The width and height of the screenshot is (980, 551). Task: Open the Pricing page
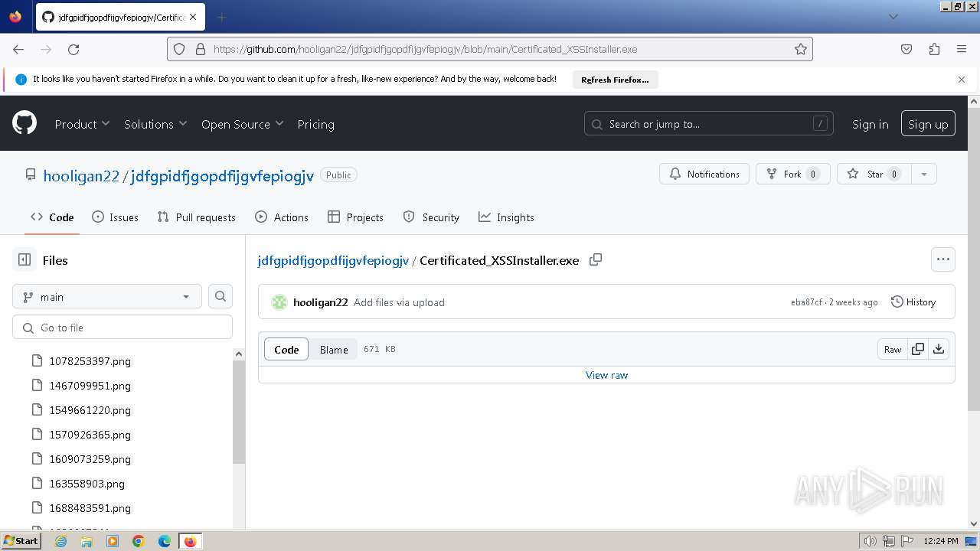coord(315,124)
